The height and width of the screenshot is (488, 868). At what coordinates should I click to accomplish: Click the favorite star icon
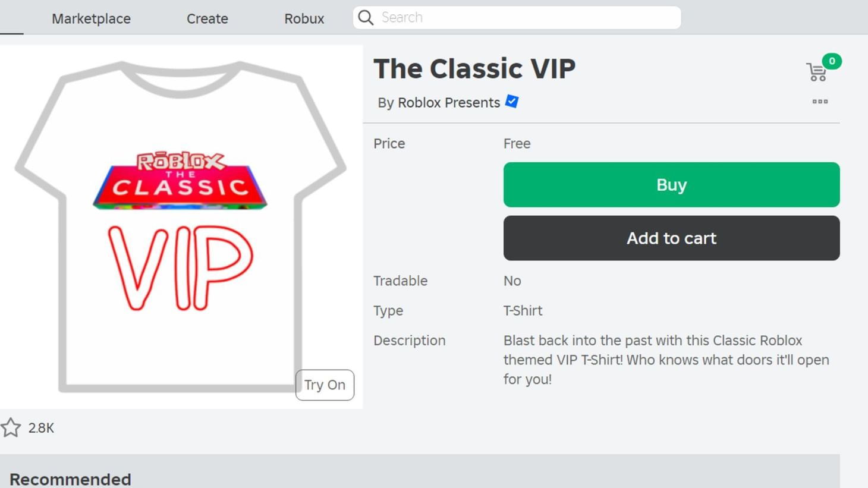[10, 427]
